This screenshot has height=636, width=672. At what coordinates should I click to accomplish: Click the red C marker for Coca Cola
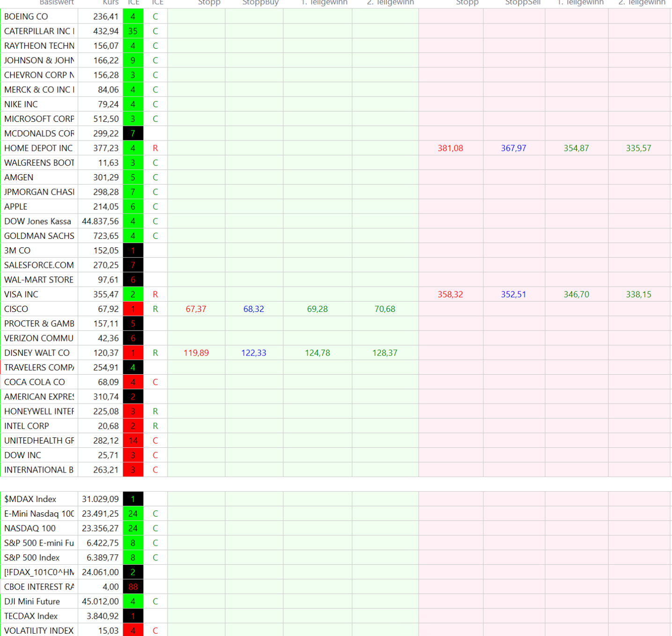pos(155,382)
